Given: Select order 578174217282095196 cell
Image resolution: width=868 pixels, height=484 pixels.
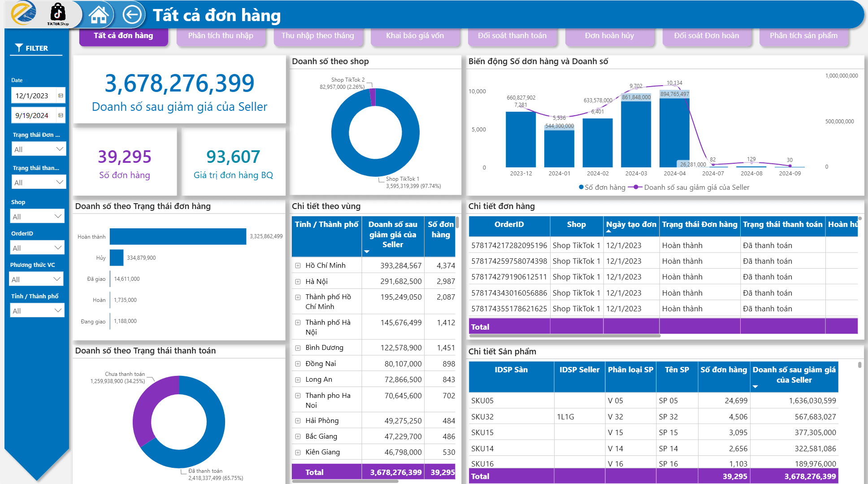Looking at the screenshot, I should tap(509, 245).
